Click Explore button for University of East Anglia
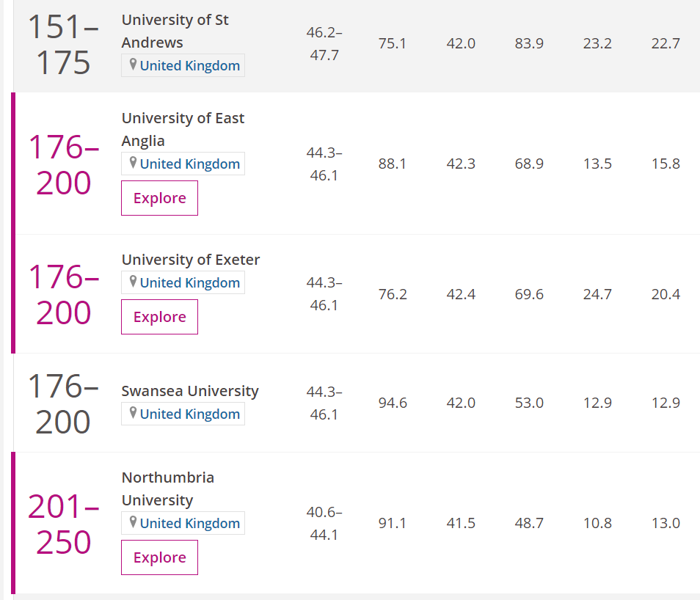Image resolution: width=700 pixels, height=600 pixels. click(x=159, y=198)
